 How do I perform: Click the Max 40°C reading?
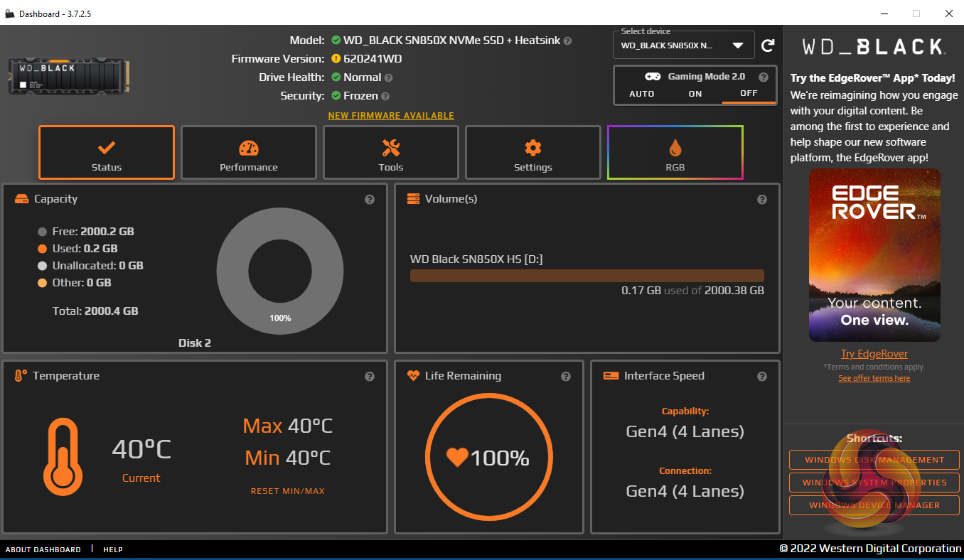click(287, 426)
